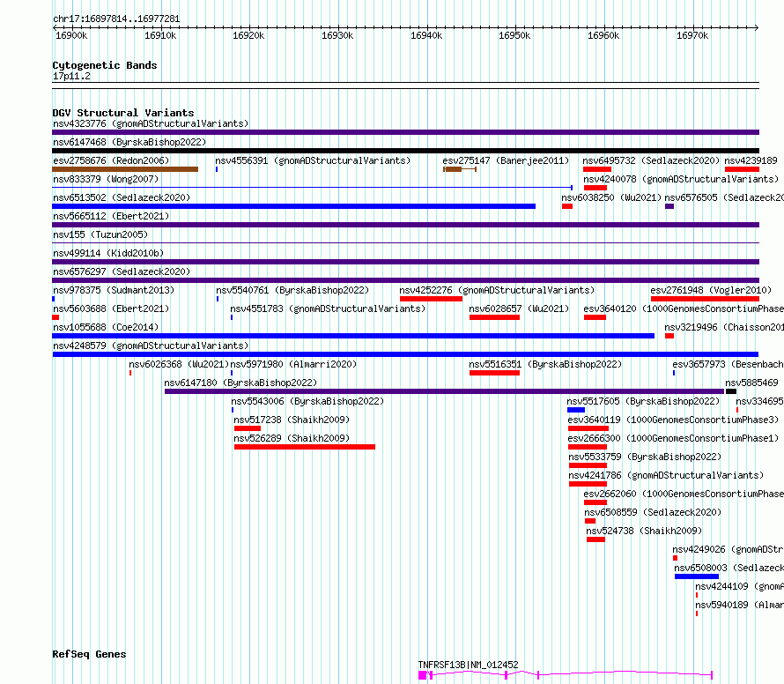Click the nsv978375 Sudmant2013 label
784x684 pixels.
[x=114, y=290]
